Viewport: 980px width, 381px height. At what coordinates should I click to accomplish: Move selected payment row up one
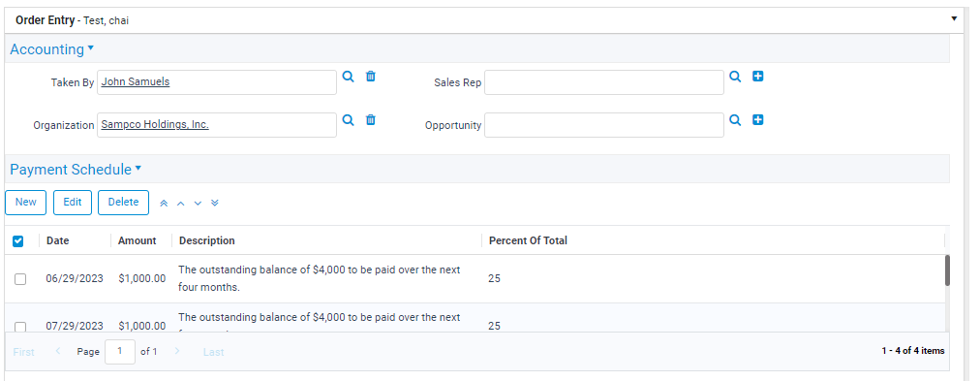pyautogui.click(x=181, y=204)
